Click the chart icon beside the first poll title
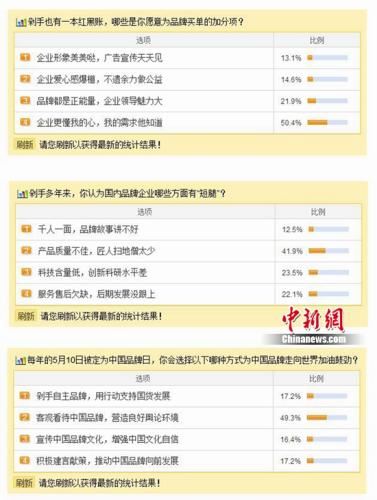Viewport: 377px width, 500px height. point(21,23)
